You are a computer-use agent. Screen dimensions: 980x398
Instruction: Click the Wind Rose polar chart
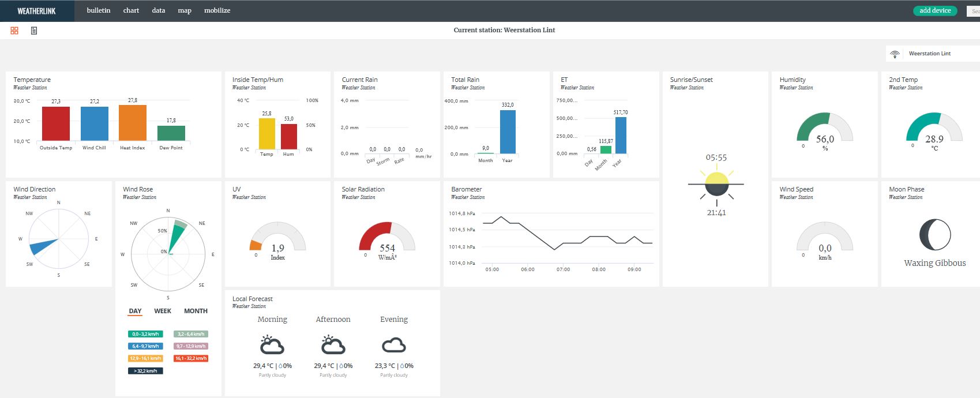[x=168, y=254]
